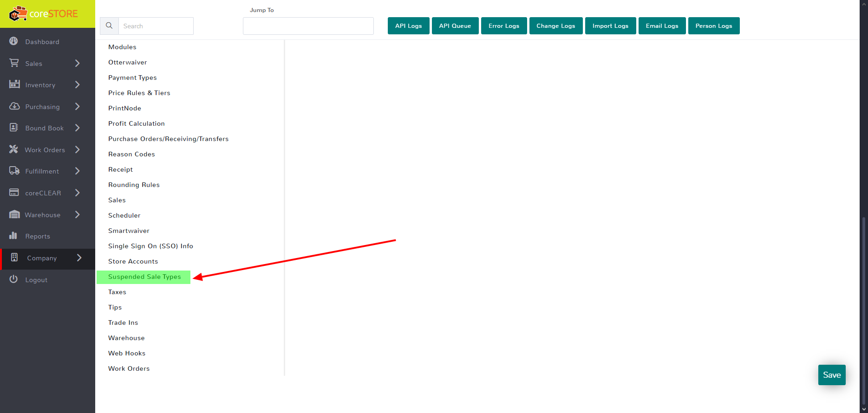Open Change Logs
Image resolution: width=868 pixels, height=413 pixels.
tap(556, 26)
